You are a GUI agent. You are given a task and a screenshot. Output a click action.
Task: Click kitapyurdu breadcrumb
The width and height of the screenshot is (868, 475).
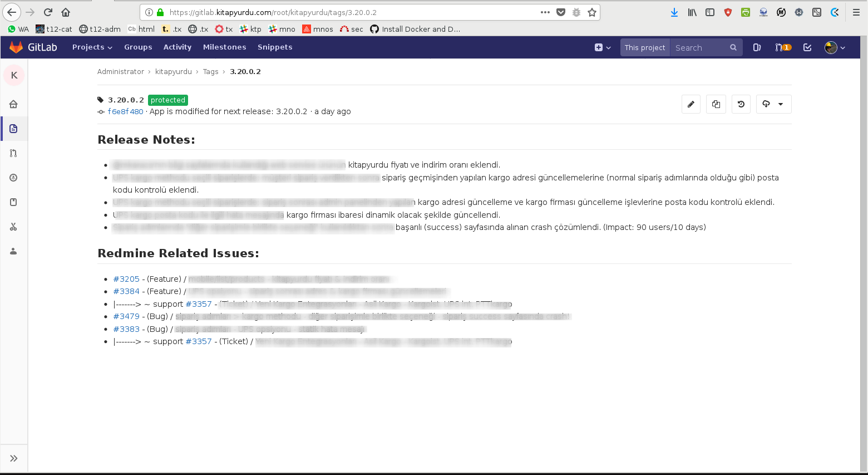tap(174, 72)
